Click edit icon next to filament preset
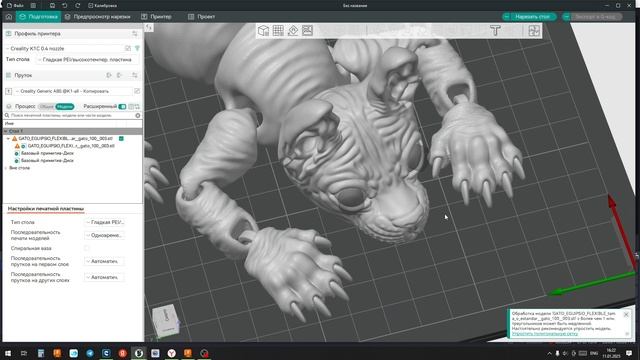The height and width of the screenshot is (360, 640). tap(137, 91)
